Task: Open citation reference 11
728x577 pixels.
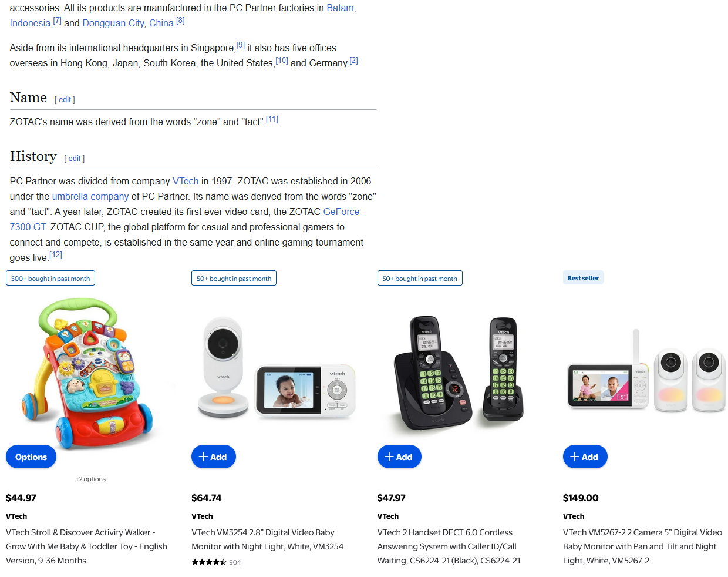Action: coord(272,119)
